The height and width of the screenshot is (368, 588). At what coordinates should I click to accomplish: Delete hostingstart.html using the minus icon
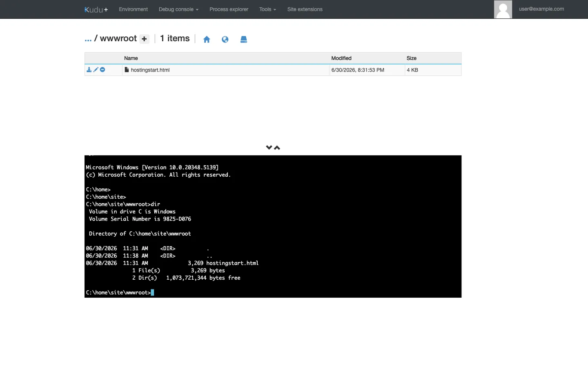pos(102,70)
